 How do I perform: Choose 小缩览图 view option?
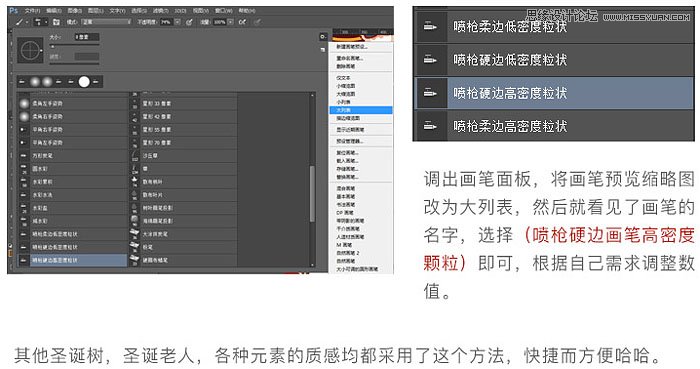click(346, 86)
